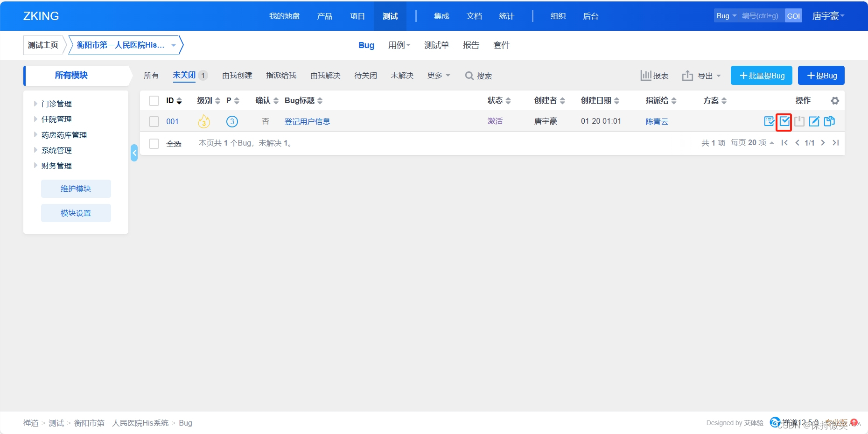The height and width of the screenshot is (434, 868).
Task: Switch to 测试单 tab
Action: tap(437, 45)
